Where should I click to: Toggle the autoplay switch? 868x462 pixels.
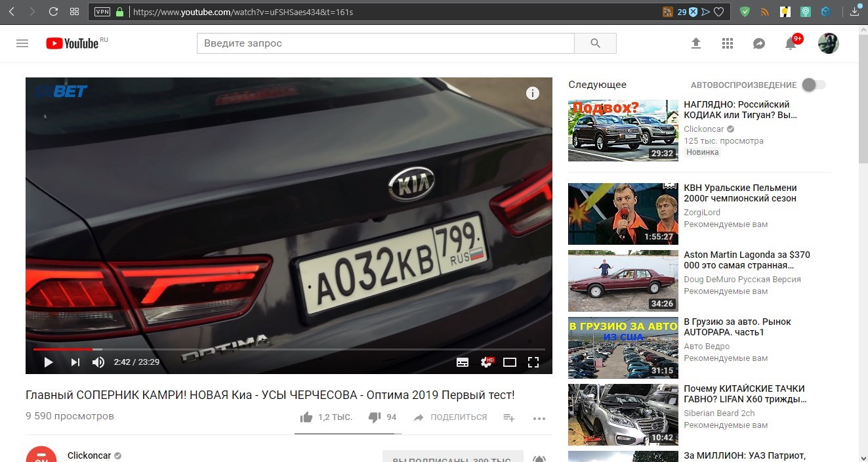click(813, 85)
